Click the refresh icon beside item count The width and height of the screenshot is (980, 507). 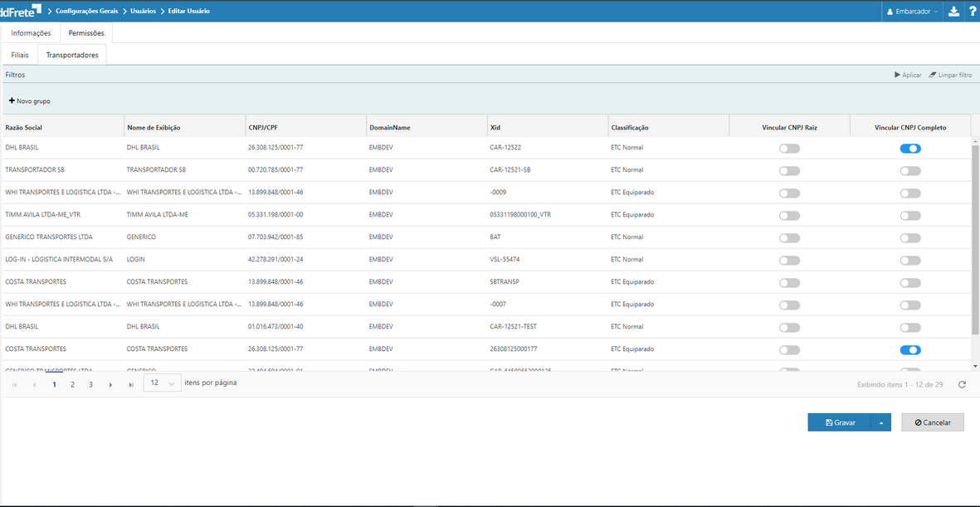(962, 385)
